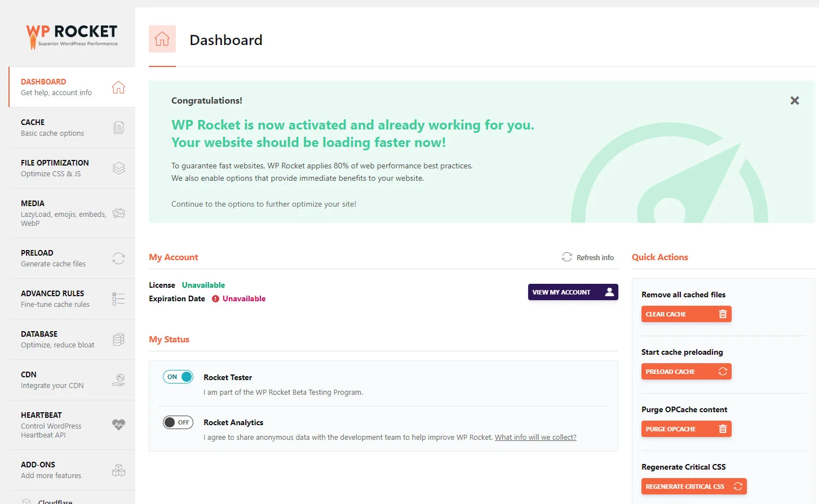The width and height of the screenshot is (819, 504).
Task: Dismiss the Congratulations notice
Action: (795, 101)
